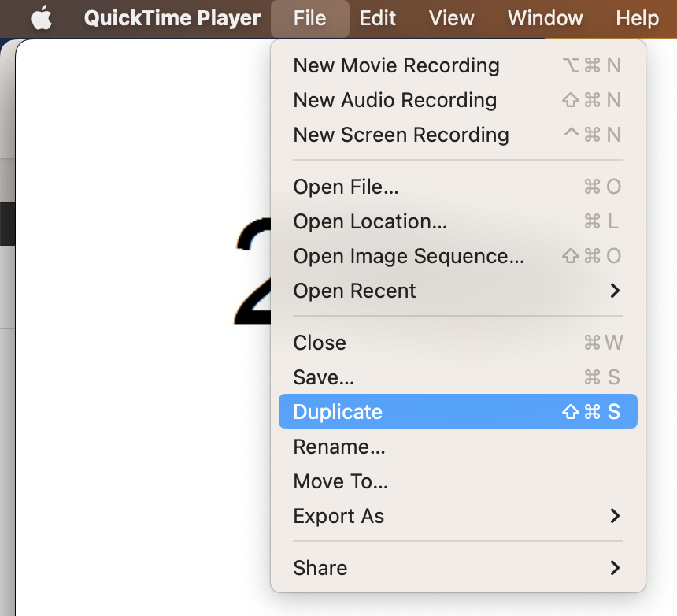Save the current movie
Screen dimensions: 677x616
[x=323, y=377]
